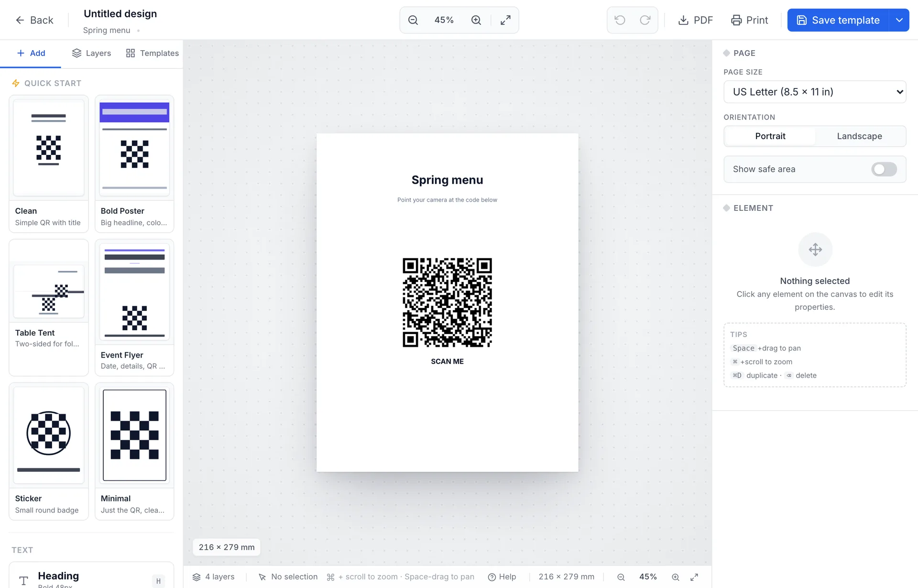This screenshot has width=918, height=588.
Task: Undo the last action
Action: (620, 20)
